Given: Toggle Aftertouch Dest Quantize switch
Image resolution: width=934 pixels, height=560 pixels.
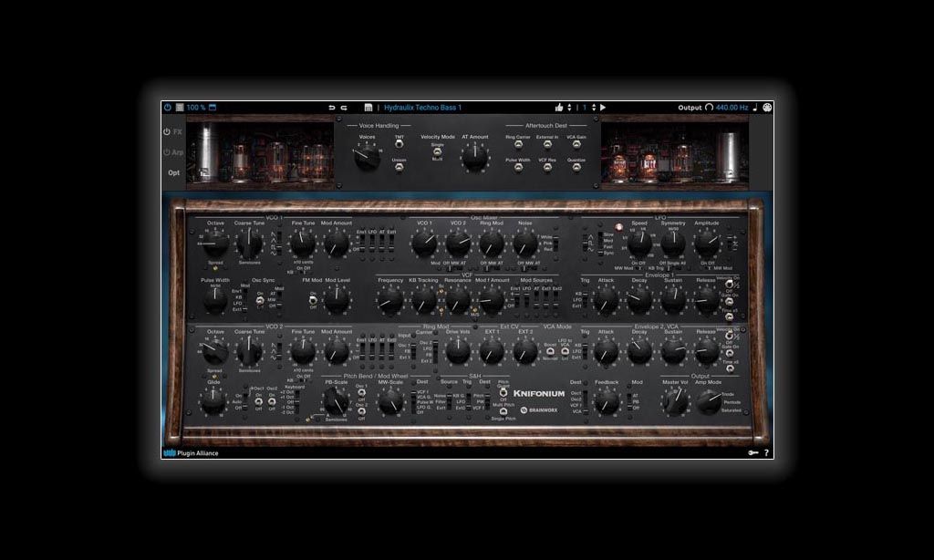Looking at the screenshot, I should 576,168.
